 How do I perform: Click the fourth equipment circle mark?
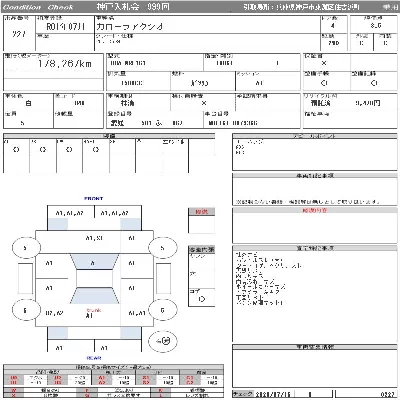click(x=96, y=150)
